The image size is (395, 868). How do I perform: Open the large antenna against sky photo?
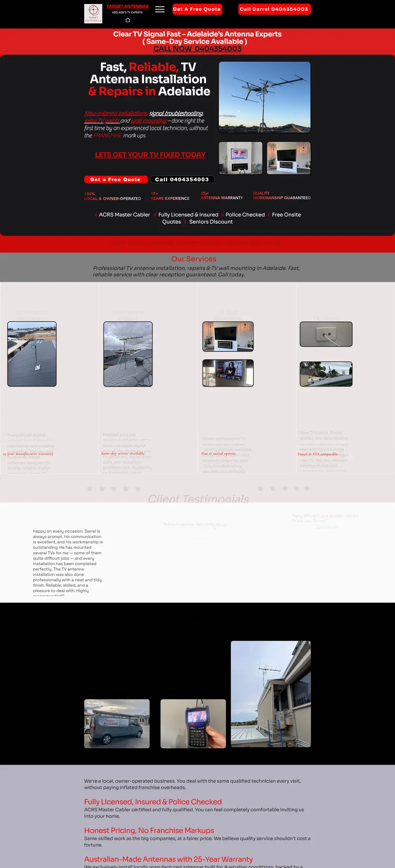coord(265,97)
